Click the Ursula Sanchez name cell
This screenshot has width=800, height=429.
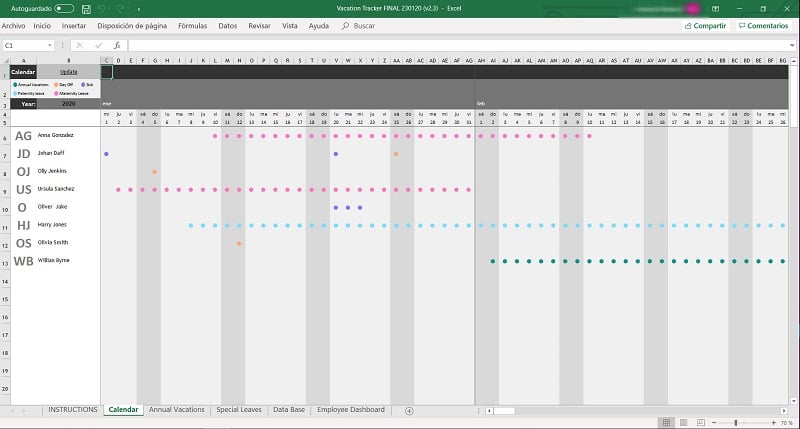click(x=56, y=189)
